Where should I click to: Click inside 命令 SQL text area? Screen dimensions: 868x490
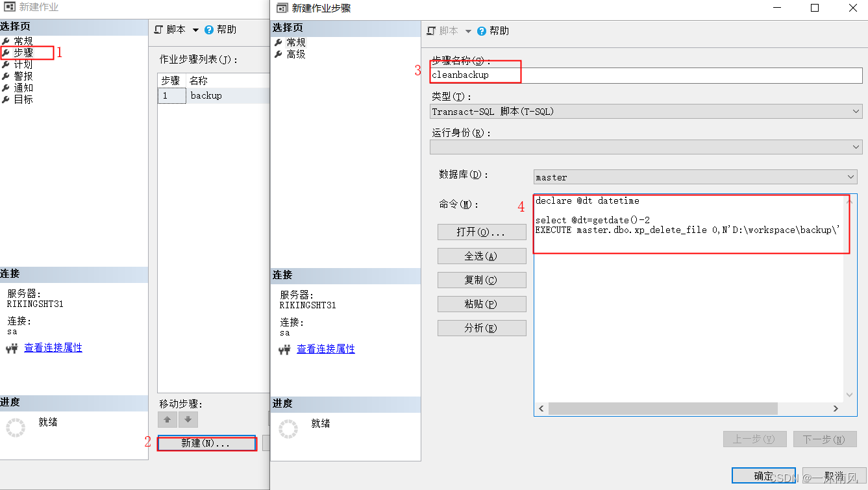click(689, 297)
